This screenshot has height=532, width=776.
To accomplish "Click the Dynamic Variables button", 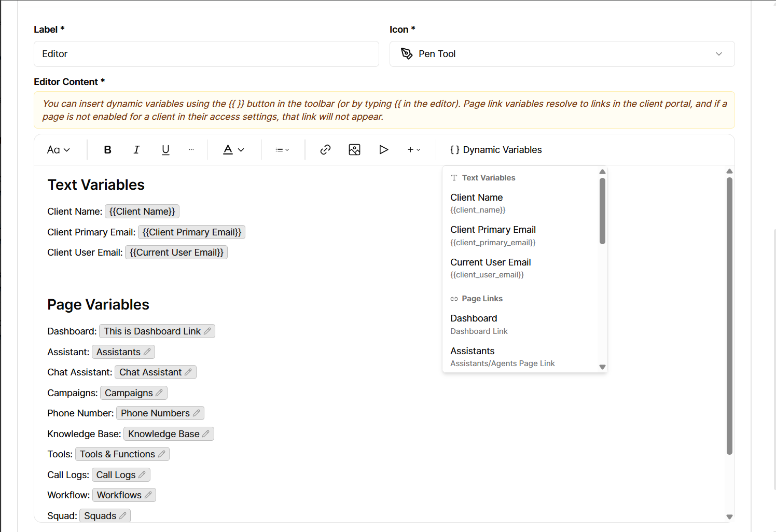I will coord(496,150).
